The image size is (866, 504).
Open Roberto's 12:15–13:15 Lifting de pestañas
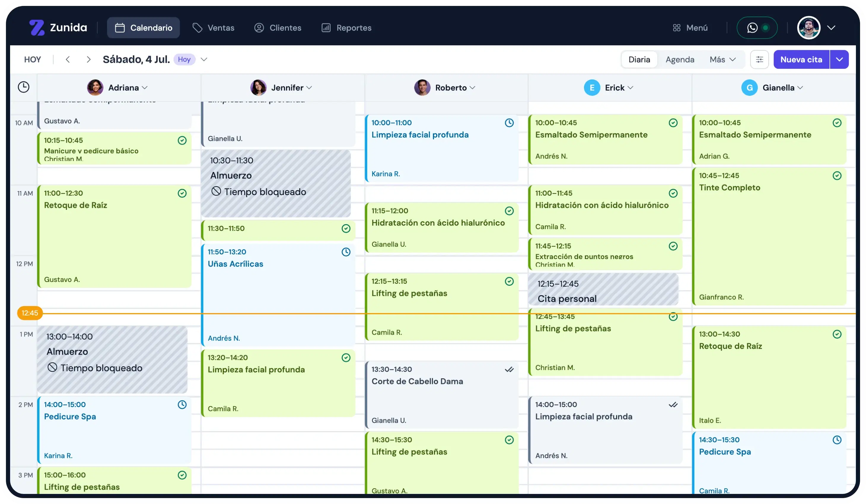(x=442, y=307)
